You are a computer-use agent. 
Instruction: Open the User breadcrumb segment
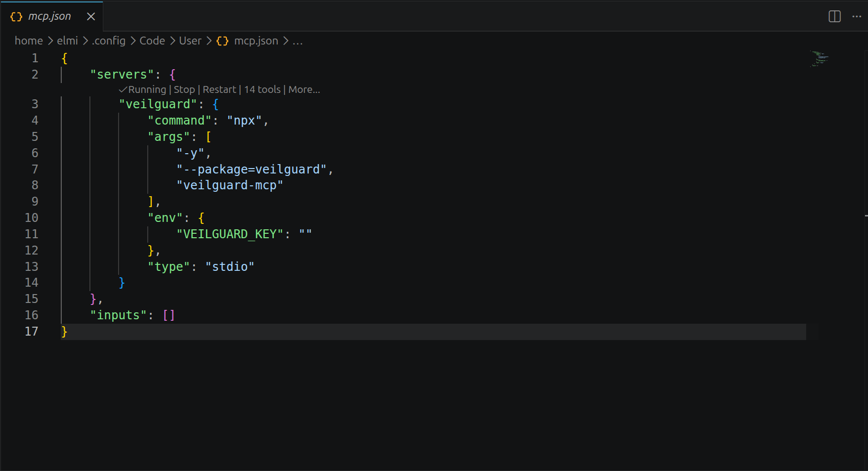click(x=190, y=41)
